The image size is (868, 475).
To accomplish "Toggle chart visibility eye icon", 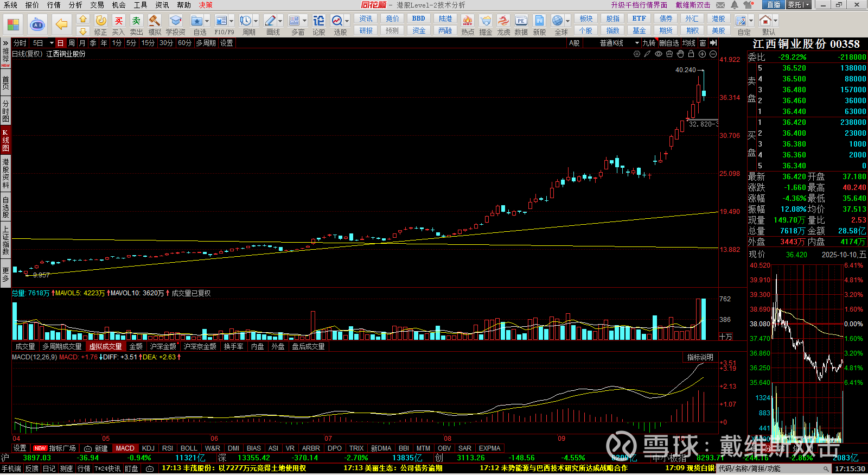I will click(659, 54).
